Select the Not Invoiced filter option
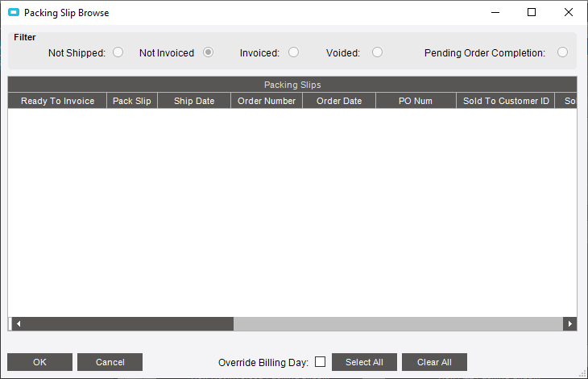 click(x=209, y=52)
